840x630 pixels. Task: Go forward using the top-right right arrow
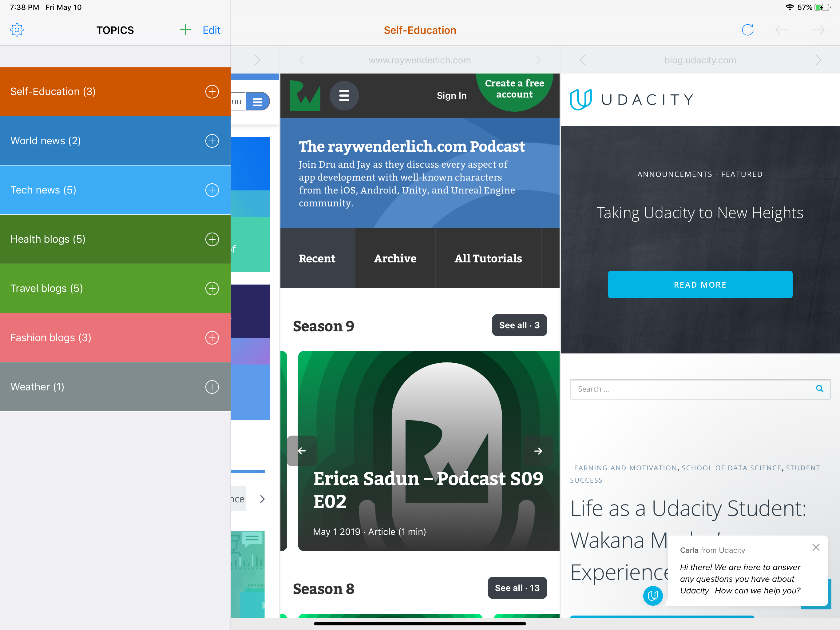point(818,30)
